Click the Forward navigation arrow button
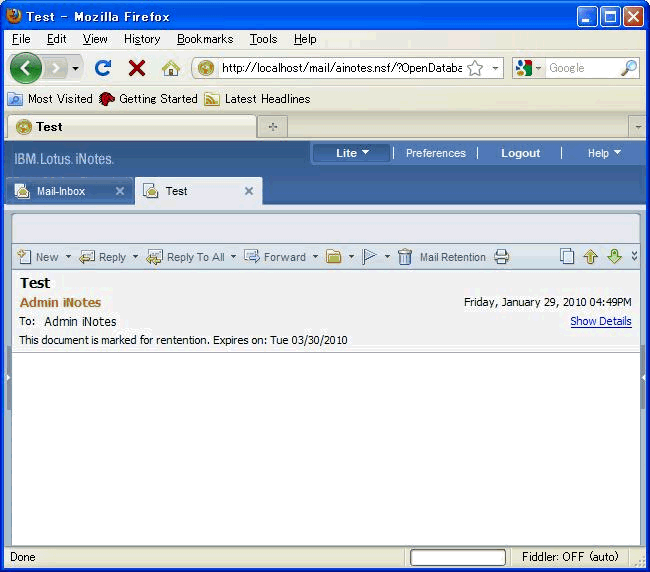 click(56, 68)
